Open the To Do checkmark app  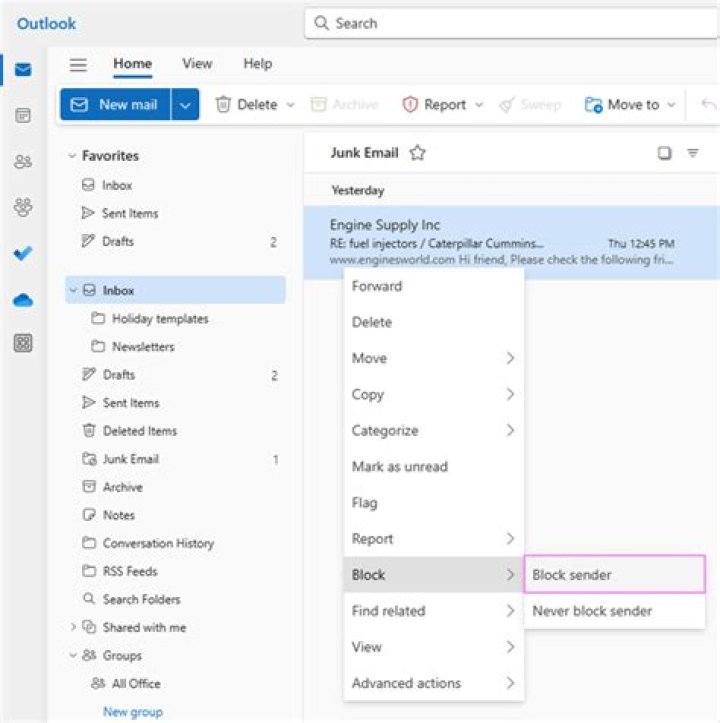point(23,253)
